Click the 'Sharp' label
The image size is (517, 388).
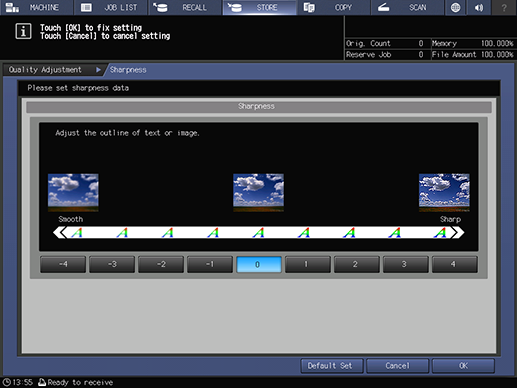pos(450,219)
